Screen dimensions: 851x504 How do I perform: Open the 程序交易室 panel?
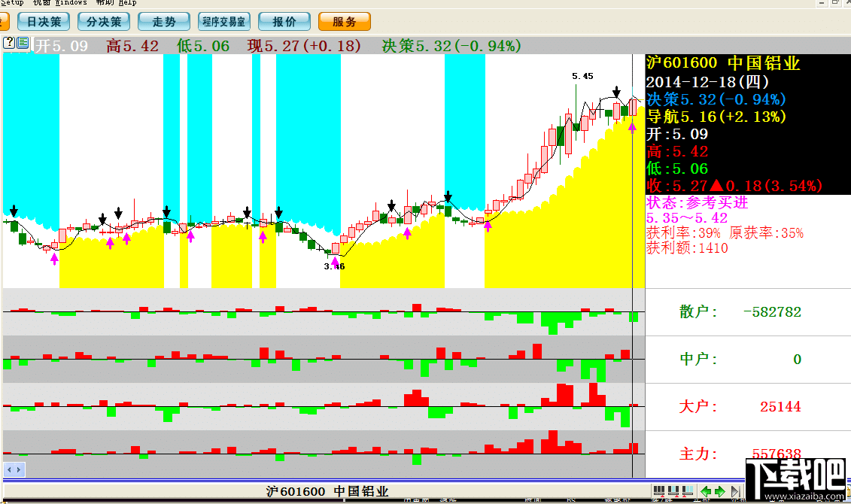click(224, 22)
